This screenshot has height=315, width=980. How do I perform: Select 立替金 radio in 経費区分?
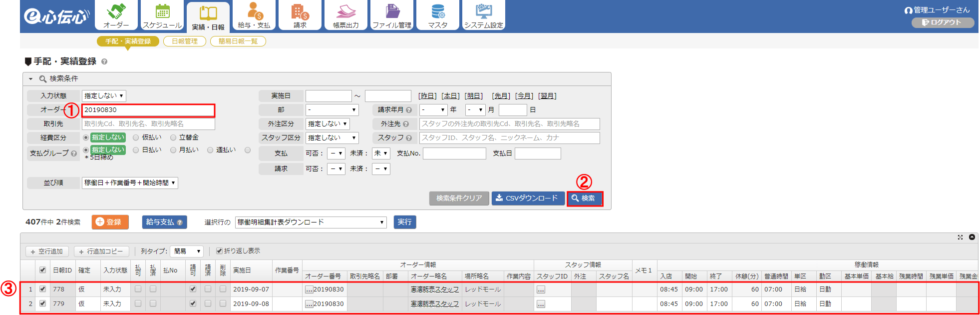(x=173, y=137)
